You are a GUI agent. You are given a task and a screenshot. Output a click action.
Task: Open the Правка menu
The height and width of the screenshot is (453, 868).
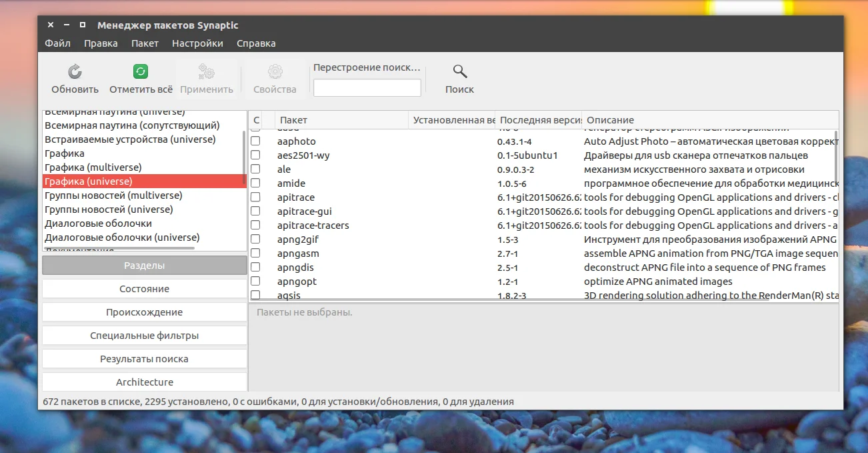point(101,43)
